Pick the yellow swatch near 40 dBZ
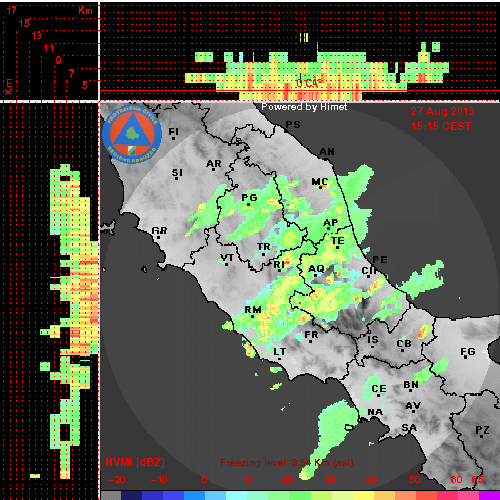 click(364, 495)
